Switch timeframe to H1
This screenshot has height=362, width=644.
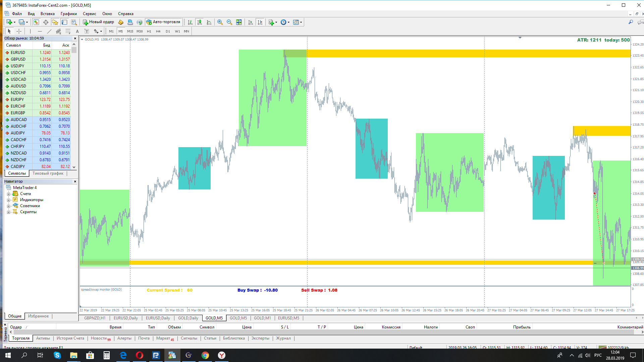tap(149, 31)
